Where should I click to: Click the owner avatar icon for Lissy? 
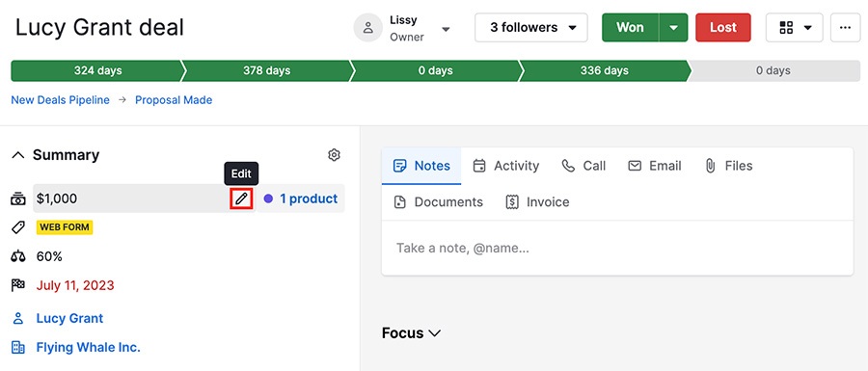pyautogui.click(x=368, y=28)
